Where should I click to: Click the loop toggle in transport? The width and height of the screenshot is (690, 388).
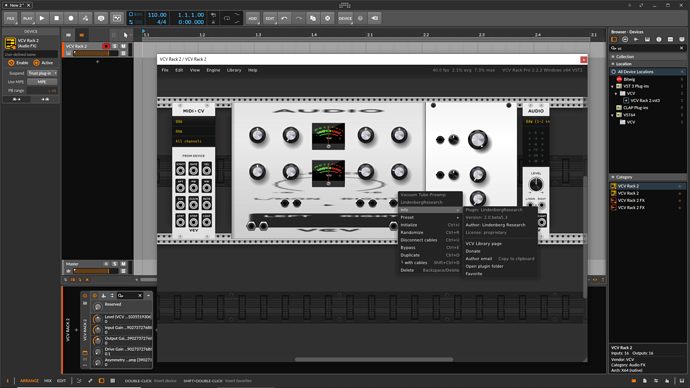point(227,18)
